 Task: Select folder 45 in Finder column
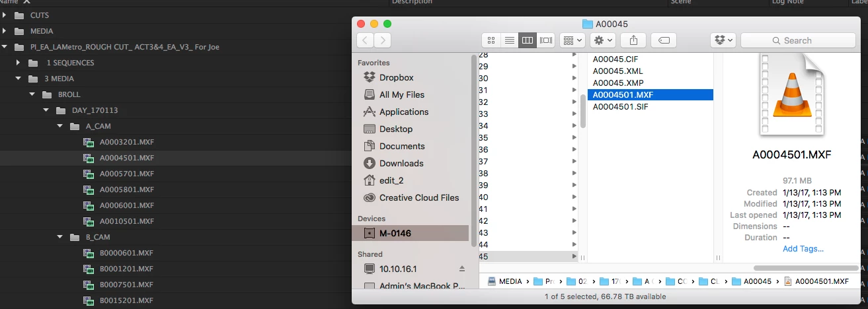click(528, 256)
